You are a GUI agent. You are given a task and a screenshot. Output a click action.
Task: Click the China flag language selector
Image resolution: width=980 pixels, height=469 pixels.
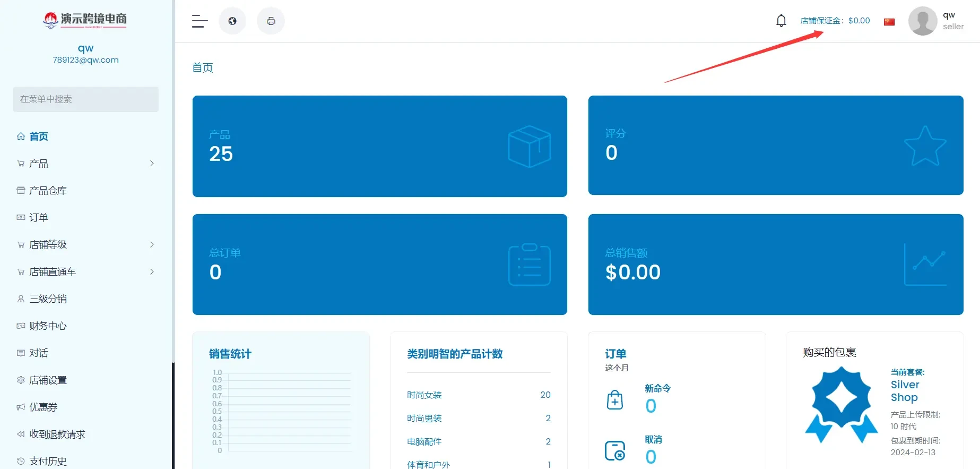(889, 22)
